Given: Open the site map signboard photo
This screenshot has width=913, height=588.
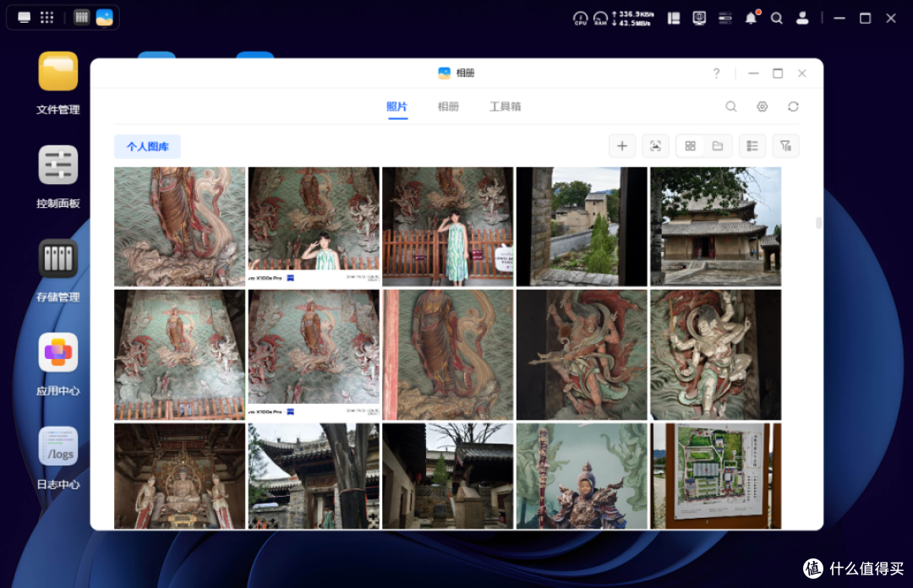Looking at the screenshot, I should (716, 476).
